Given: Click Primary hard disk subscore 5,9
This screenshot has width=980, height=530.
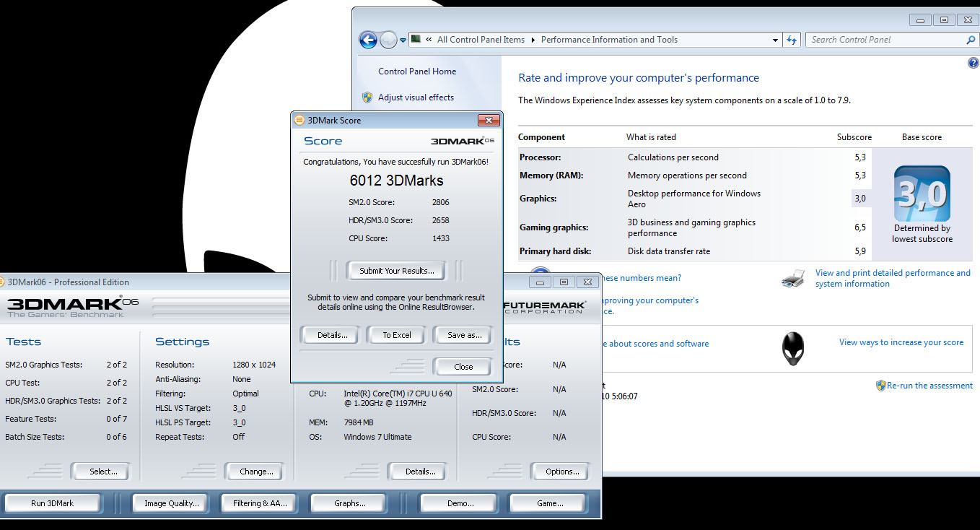Looking at the screenshot, I should coord(859,251).
